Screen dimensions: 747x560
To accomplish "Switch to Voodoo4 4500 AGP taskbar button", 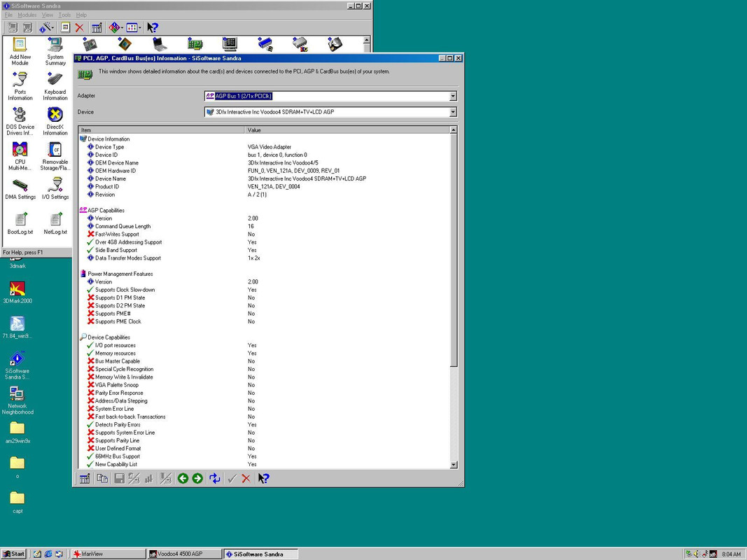I will (x=185, y=554).
